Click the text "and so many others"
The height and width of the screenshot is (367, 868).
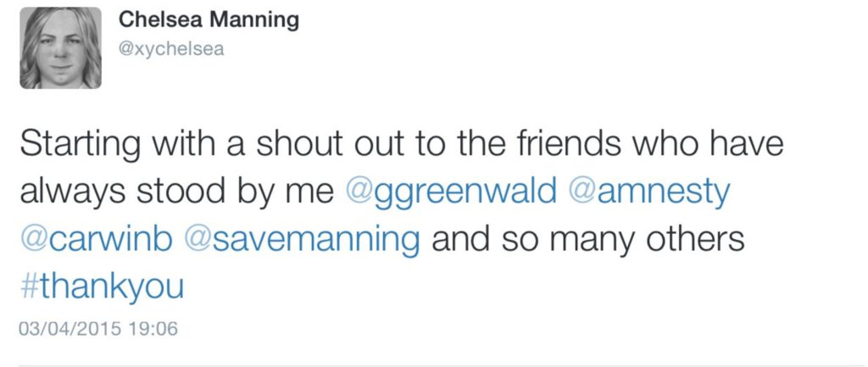(x=587, y=240)
